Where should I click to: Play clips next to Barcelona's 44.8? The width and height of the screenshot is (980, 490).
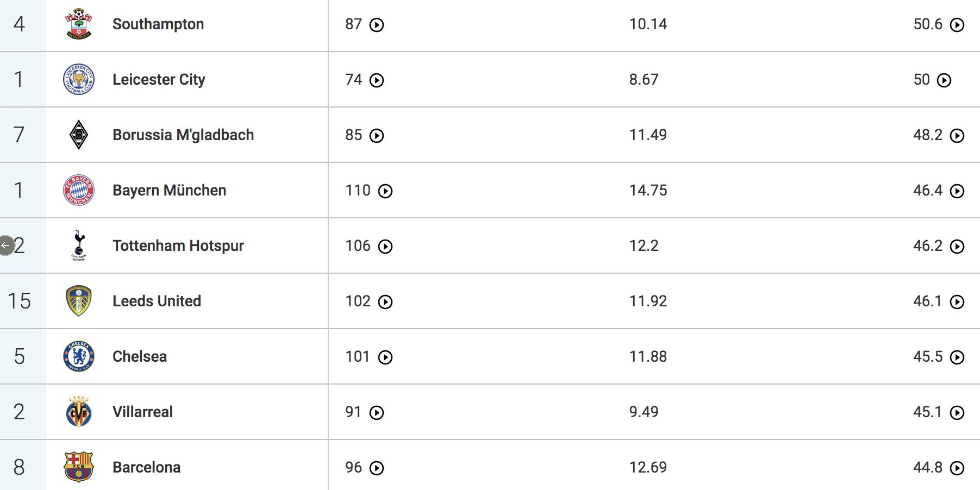pos(957,468)
